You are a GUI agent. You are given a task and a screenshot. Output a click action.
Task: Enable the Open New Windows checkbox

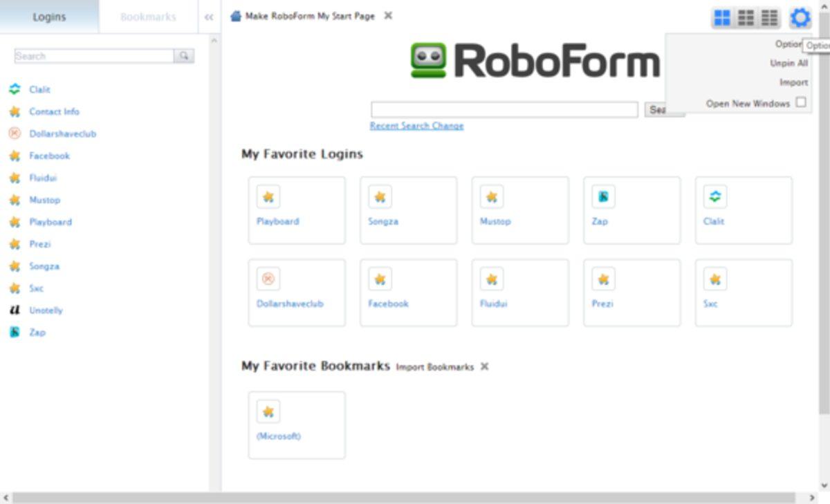pyautogui.click(x=800, y=102)
